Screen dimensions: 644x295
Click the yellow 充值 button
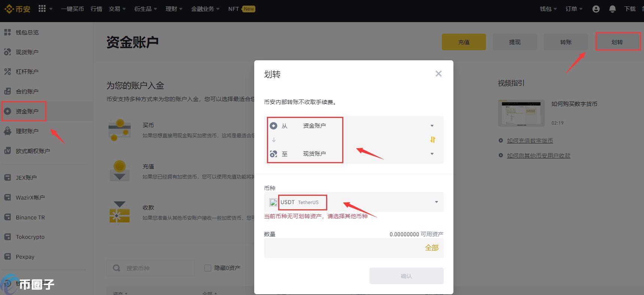click(464, 42)
